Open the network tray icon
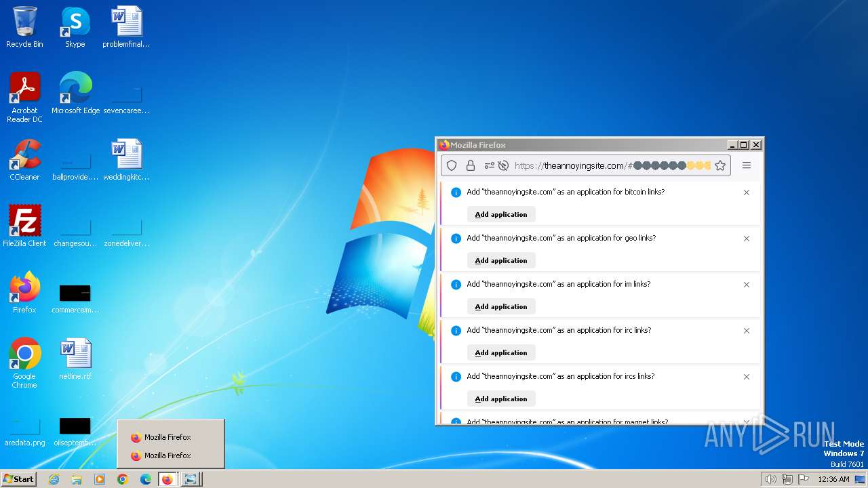868x488 pixels. (x=787, y=479)
